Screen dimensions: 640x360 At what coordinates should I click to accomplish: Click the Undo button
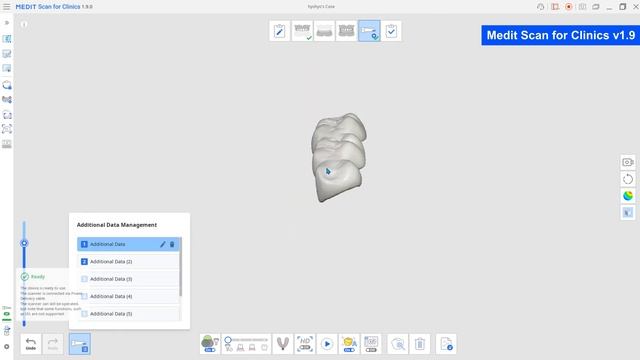point(31,344)
